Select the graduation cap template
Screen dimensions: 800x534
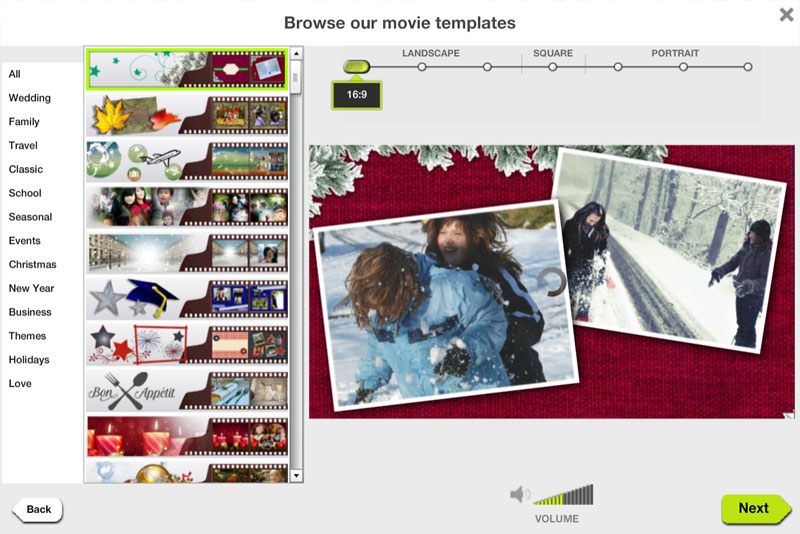tap(187, 299)
